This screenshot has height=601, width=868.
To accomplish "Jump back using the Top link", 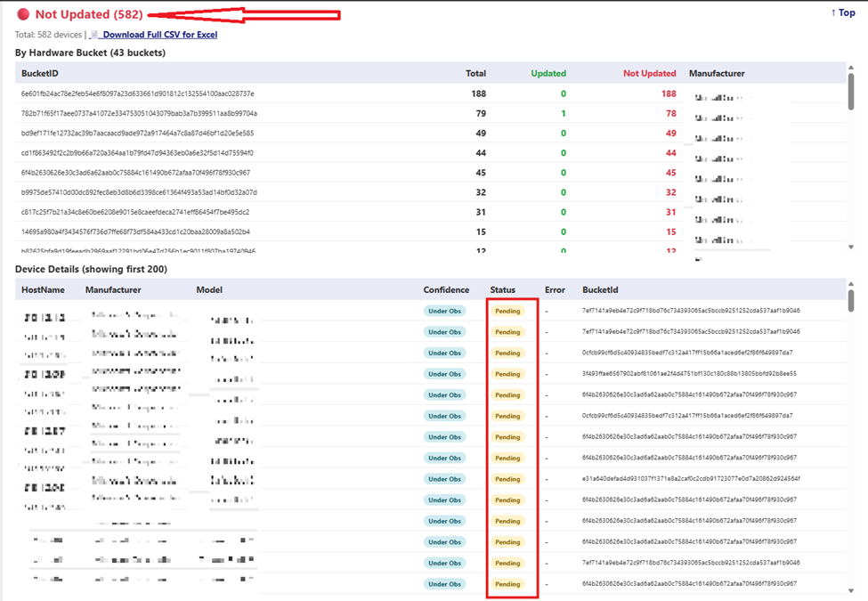I will [x=842, y=13].
